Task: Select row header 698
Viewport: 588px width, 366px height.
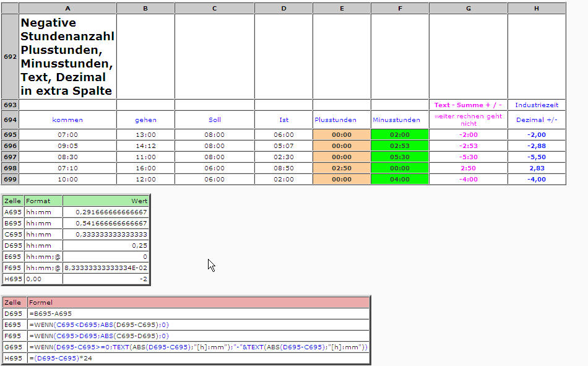Action: pos(10,168)
